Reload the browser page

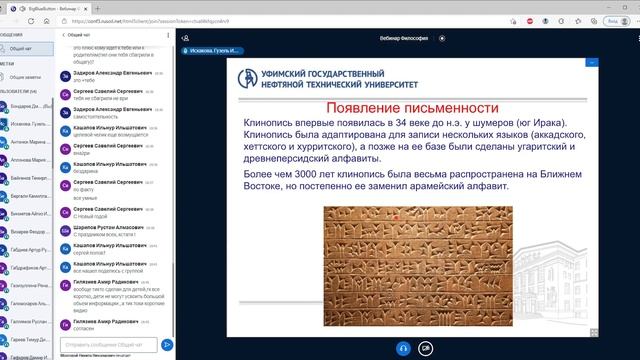31,21
